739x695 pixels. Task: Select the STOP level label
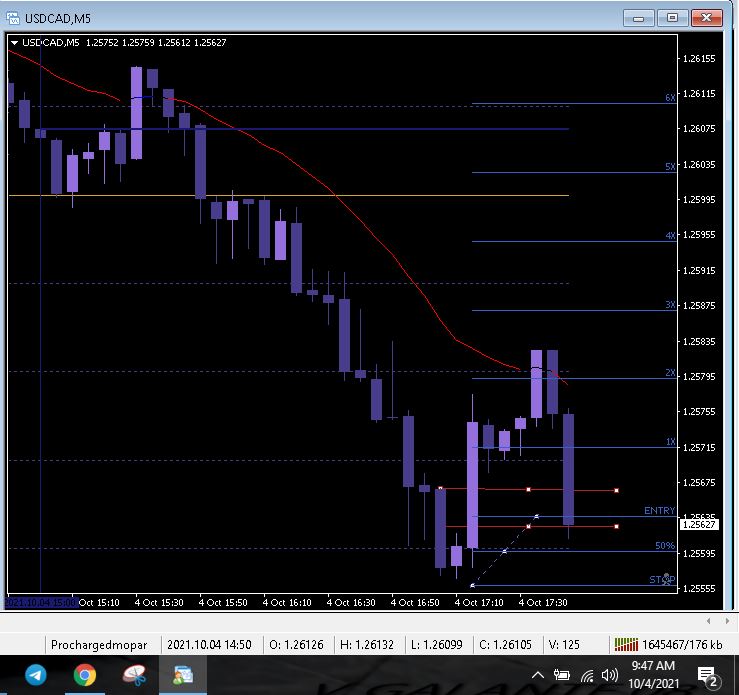[x=662, y=580]
